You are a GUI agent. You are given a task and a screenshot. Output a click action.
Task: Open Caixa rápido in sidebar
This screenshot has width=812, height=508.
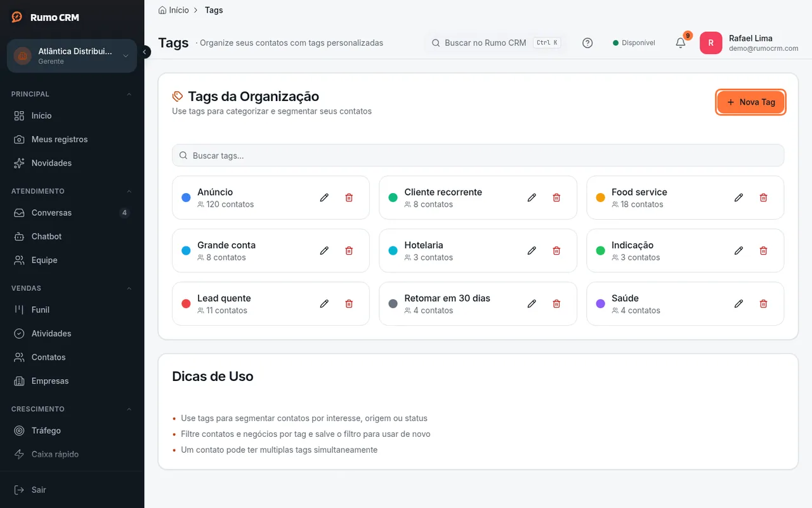pos(72,454)
